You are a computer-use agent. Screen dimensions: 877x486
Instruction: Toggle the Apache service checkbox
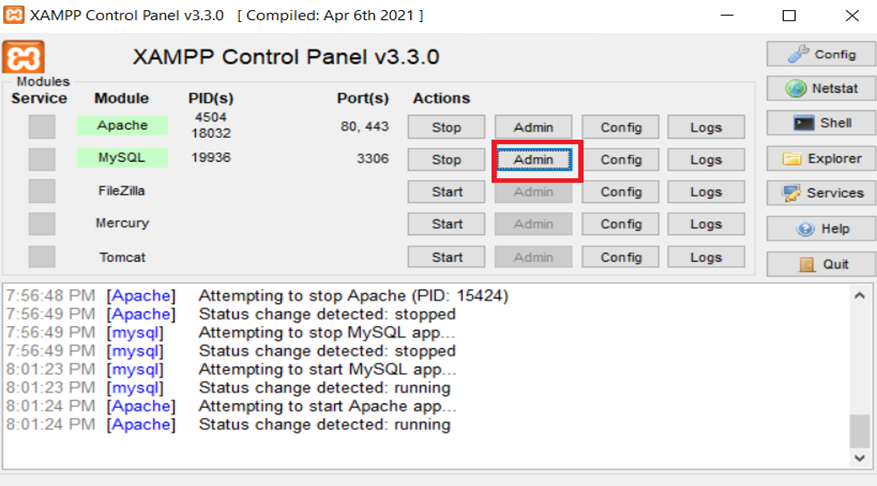click(x=42, y=126)
